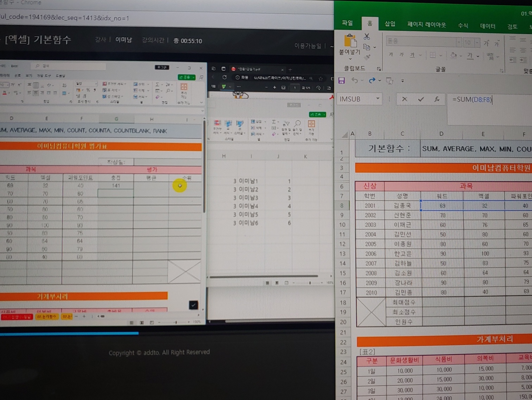Switch to the 수식 (Formulas) ribbon tab

click(x=463, y=25)
